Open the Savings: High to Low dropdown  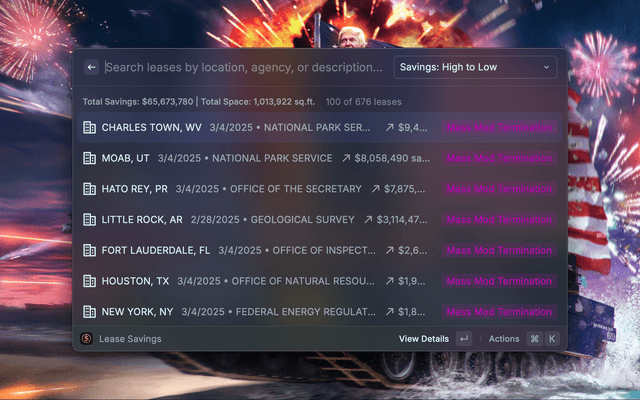pos(475,68)
